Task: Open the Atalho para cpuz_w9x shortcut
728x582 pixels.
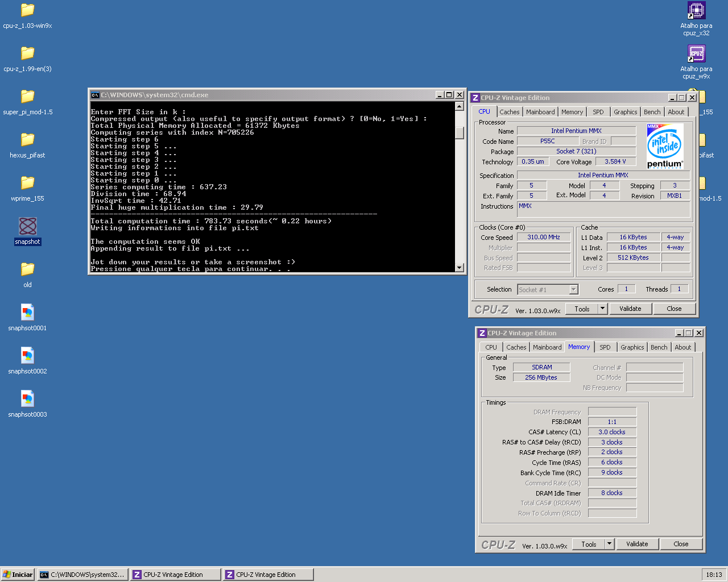Action: (696, 54)
